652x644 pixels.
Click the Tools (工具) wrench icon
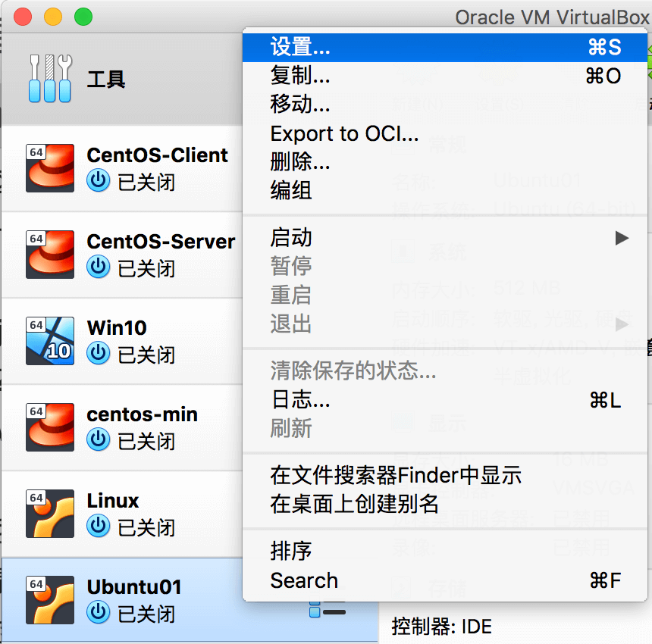tap(50, 79)
